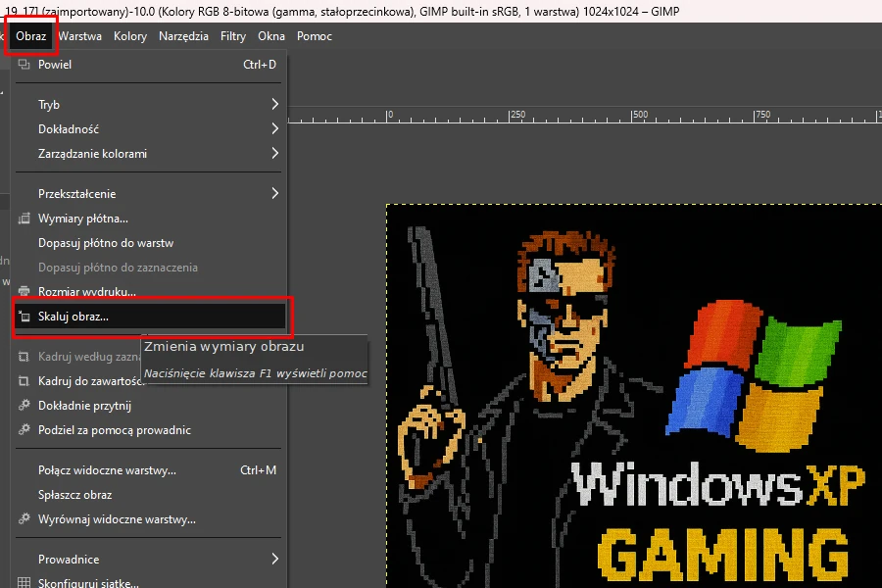Select Spłaszcz obraz menu entry
This screenshot has height=588, width=882.
(149, 495)
